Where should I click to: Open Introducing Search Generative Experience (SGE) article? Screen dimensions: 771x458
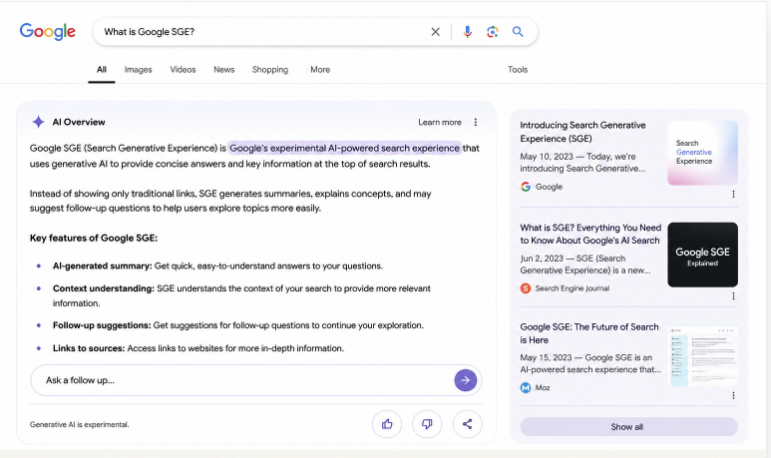point(583,132)
